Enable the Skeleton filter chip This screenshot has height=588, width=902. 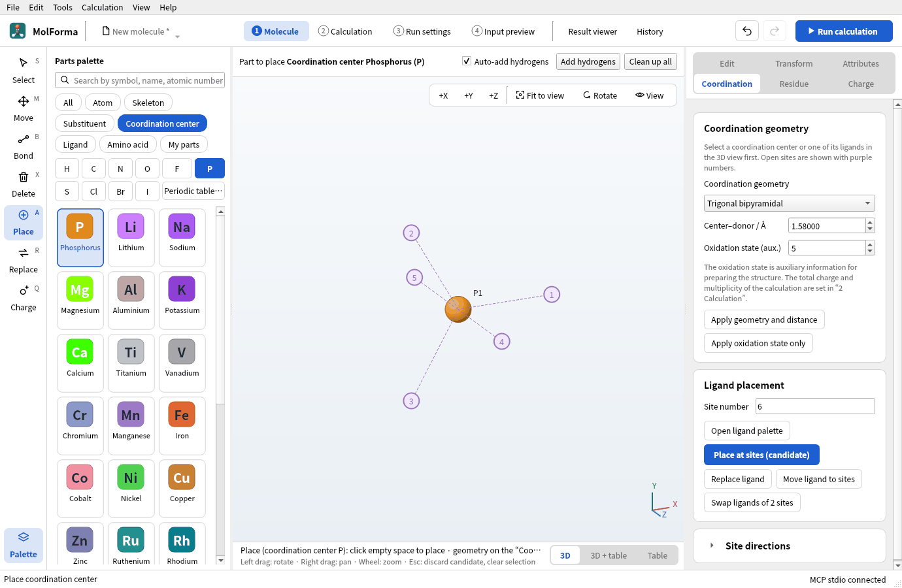tap(148, 103)
